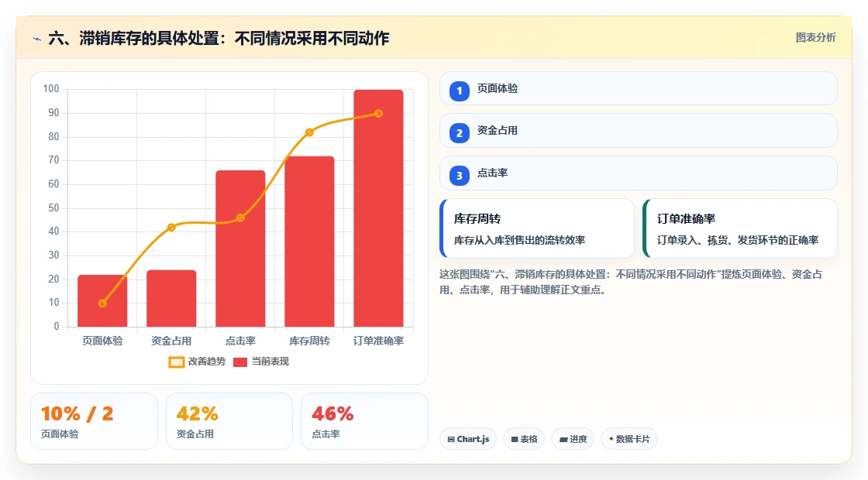Click the x-axis label 库存周转
The height and width of the screenshot is (480, 868).
click(x=309, y=341)
